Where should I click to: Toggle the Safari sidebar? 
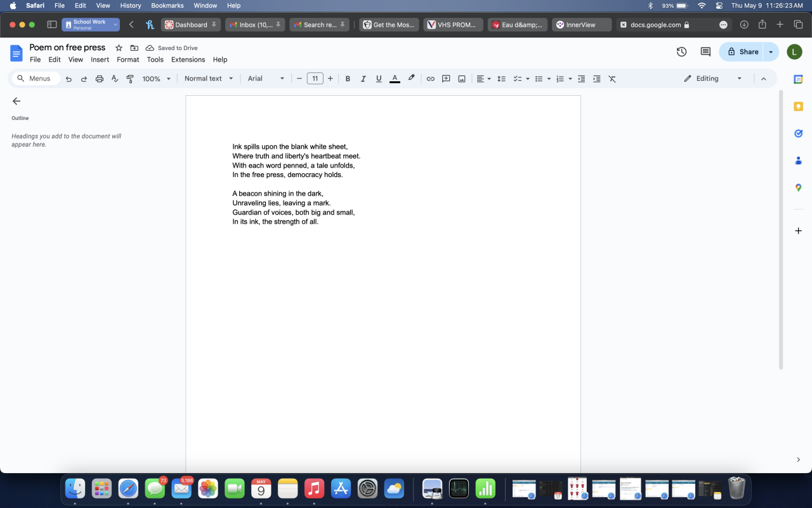(52, 25)
